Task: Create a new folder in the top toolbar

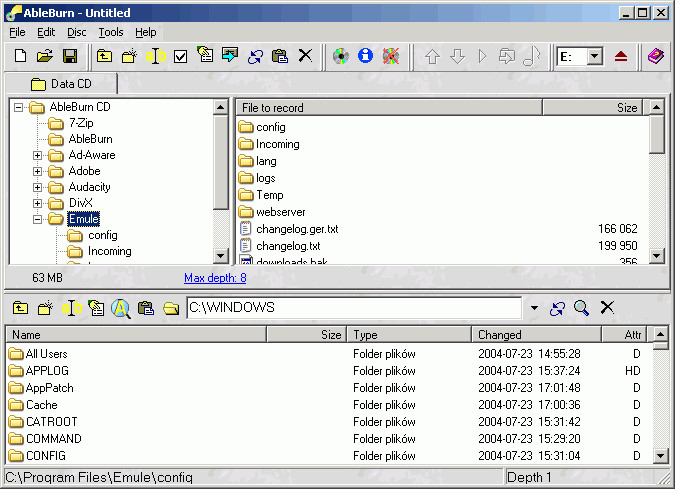Action: (129, 56)
